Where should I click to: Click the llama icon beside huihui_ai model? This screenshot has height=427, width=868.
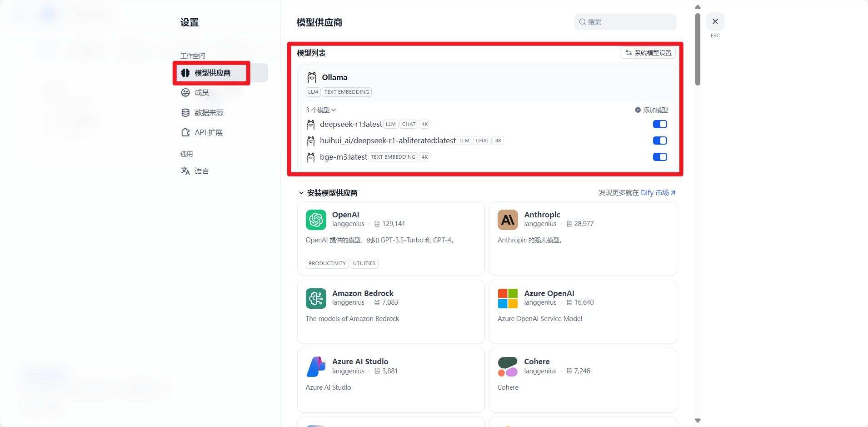pyautogui.click(x=311, y=141)
